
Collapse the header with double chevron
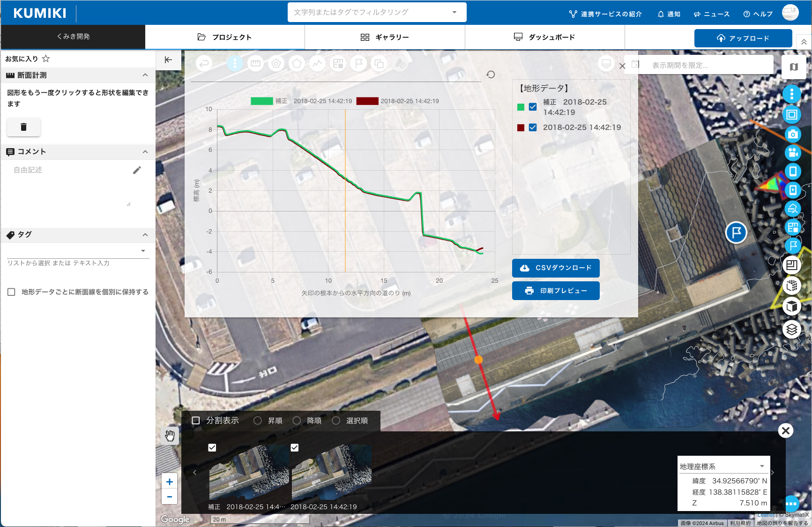[x=804, y=42]
